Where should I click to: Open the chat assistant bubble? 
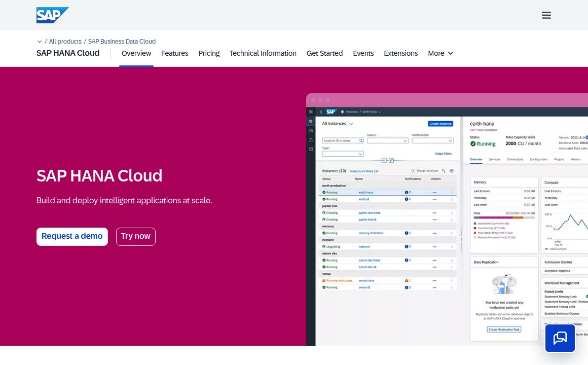point(560,338)
